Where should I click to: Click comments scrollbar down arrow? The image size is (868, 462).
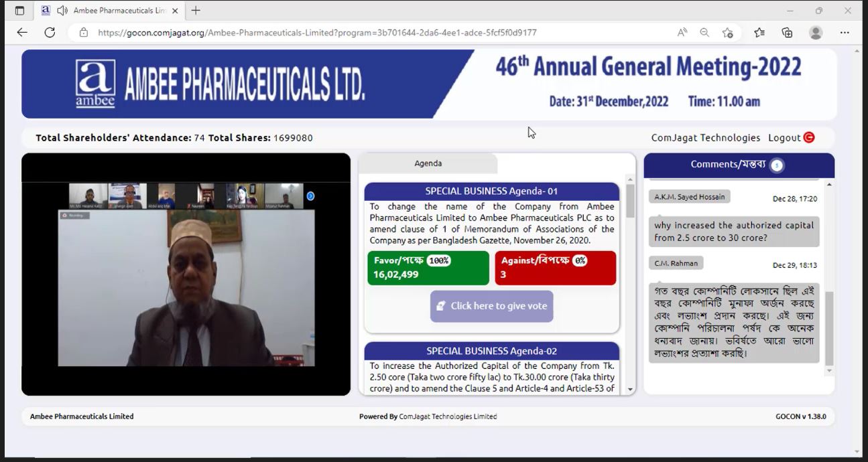tap(829, 370)
